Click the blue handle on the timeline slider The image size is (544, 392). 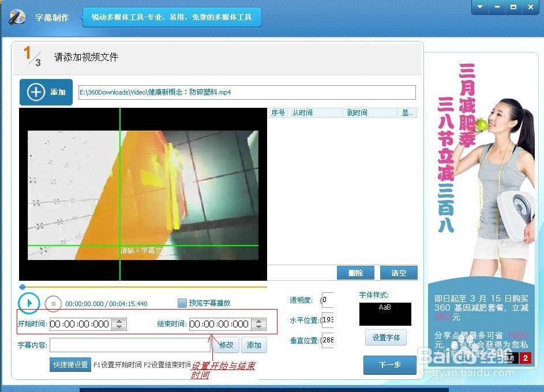[22, 287]
